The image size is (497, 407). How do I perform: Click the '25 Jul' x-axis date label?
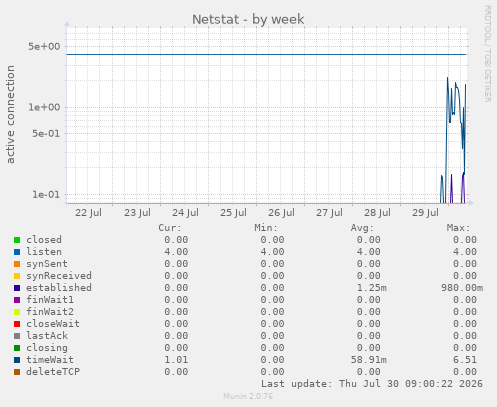pyautogui.click(x=233, y=213)
